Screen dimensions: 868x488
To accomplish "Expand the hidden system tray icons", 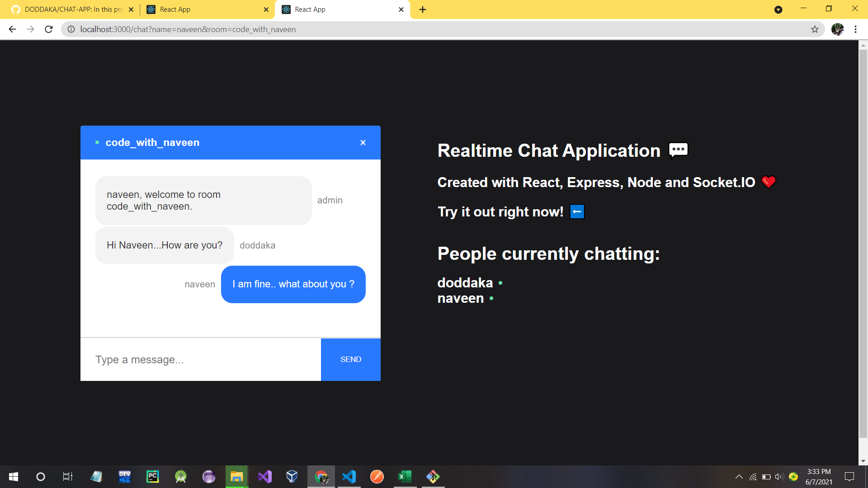I will pyautogui.click(x=739, y=477).
